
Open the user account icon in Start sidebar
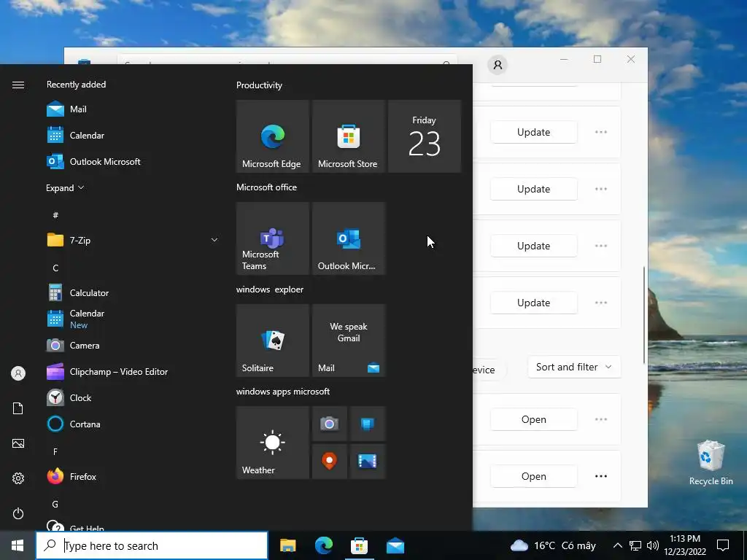coord(18,373)
